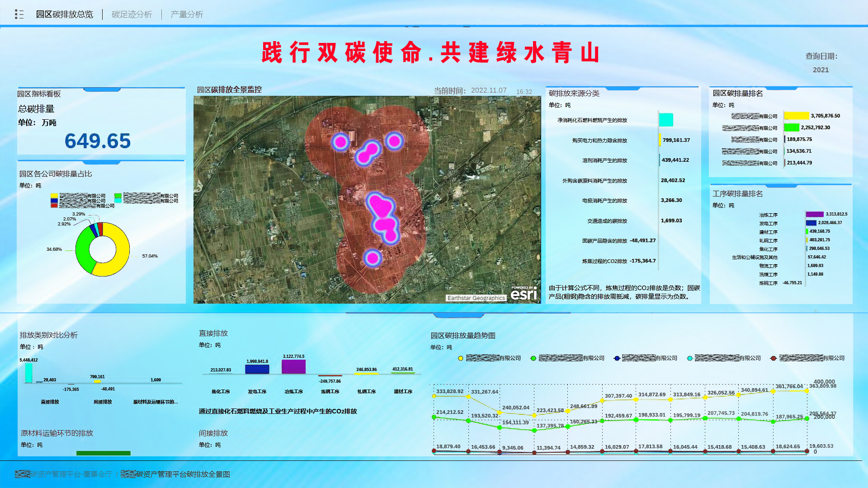This screenshot has height=488, width=868.
Task: Click the 2021 query date value
Action: pyautogui.click(x=821, y=70)
